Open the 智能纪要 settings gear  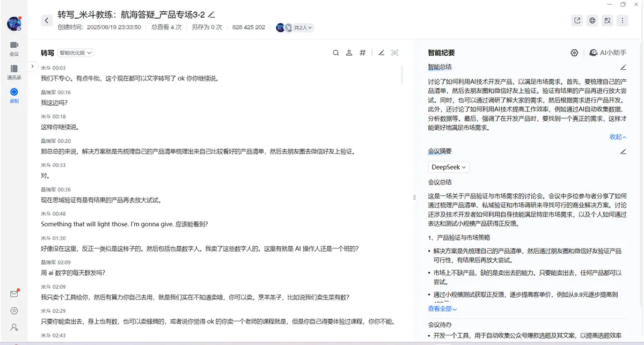(574, 53)
